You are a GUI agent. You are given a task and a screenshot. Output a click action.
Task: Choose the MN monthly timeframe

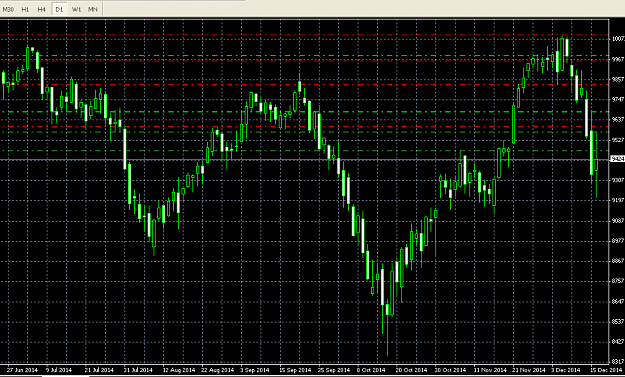(x=92, y=9)
